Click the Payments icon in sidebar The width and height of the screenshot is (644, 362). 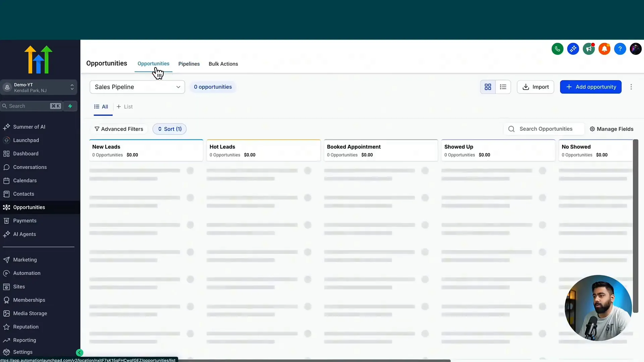click(6, 221)
